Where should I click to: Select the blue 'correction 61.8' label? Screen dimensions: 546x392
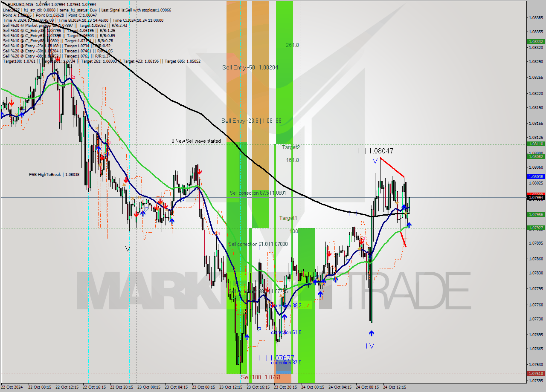tap(286, 332)
